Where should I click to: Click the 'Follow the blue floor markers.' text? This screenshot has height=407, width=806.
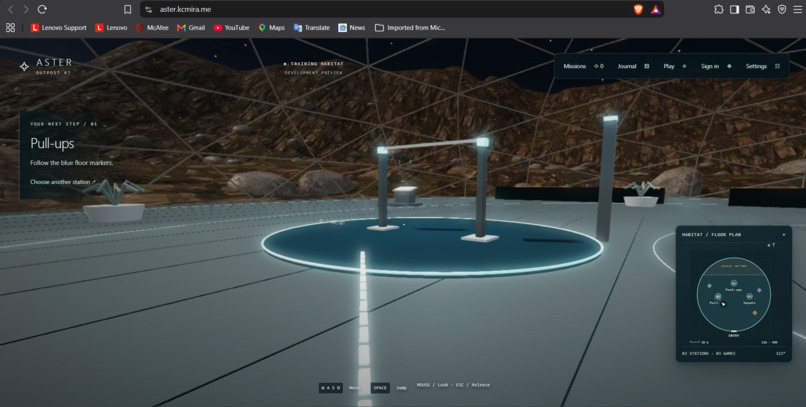pos(71,163)
